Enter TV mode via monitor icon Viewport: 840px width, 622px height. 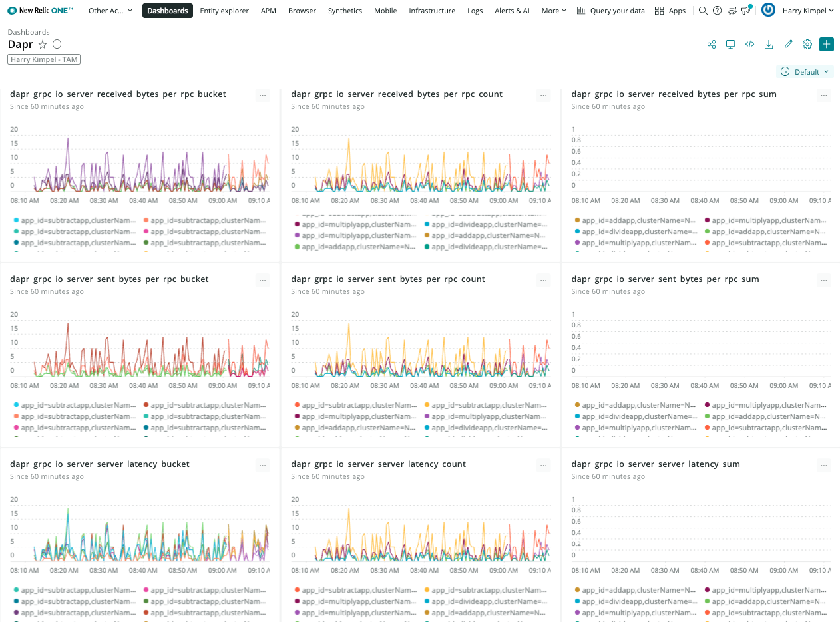click(x=730, y=45)
